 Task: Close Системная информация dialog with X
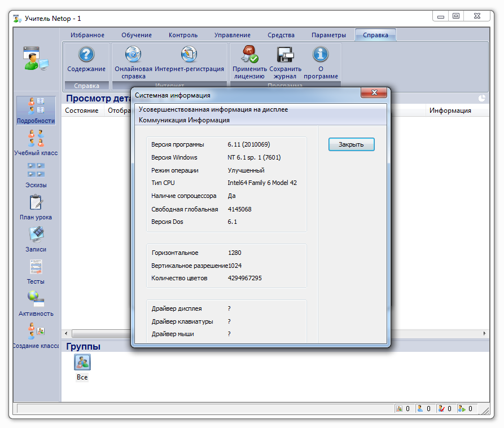374,92
